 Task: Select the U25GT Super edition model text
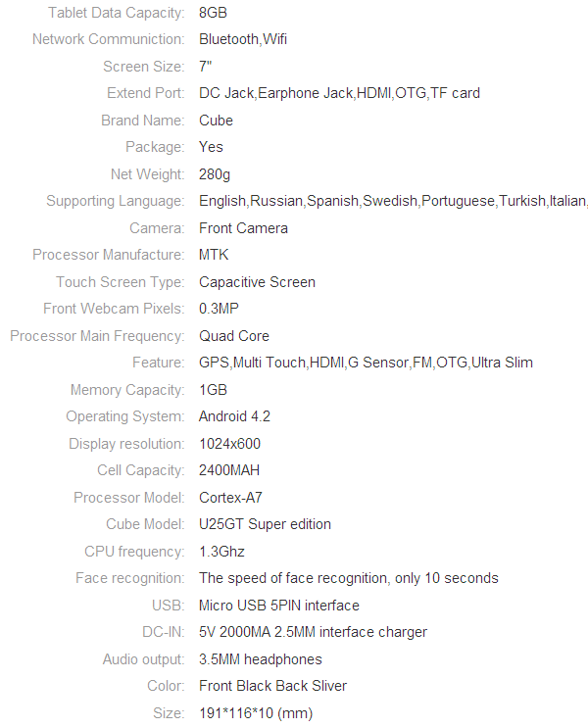click(x=266, y=524)
